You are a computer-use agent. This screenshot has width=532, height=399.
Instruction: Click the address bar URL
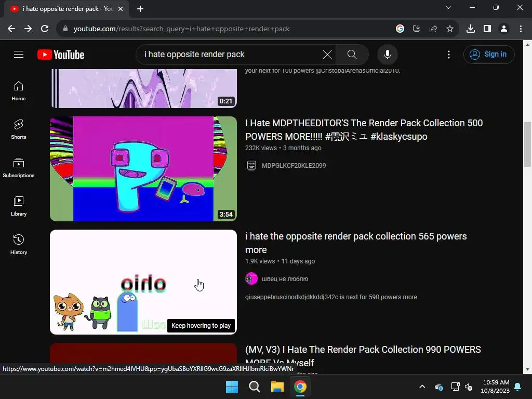(181, 29)
